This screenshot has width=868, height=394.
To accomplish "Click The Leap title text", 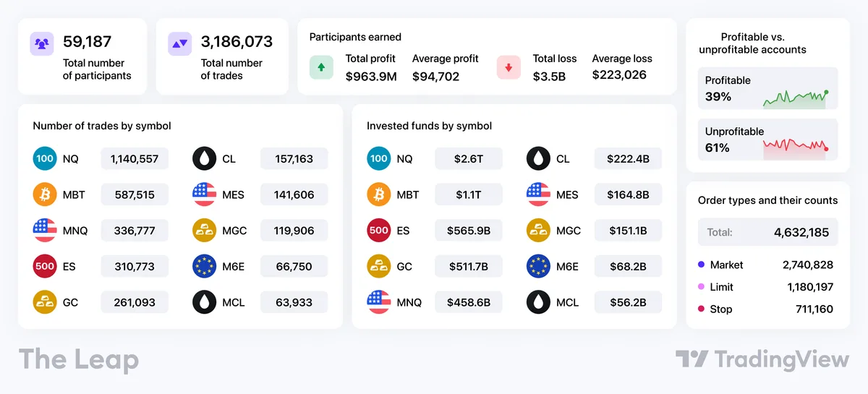I will pyautogui.click(x=78, y=359).
